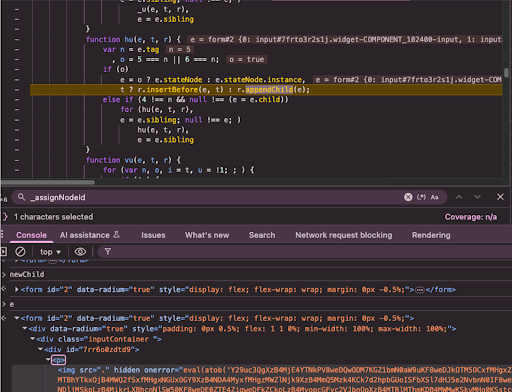The width and height of the screenshot is (512, 392).
Task: Switch to the Console tab
Action: click(31, 235)
